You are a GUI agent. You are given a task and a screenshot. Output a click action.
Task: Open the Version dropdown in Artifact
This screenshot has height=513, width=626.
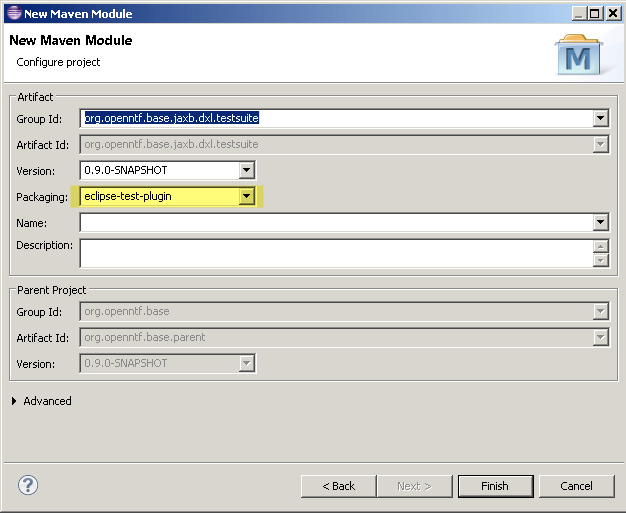click(x=247, y=171)
